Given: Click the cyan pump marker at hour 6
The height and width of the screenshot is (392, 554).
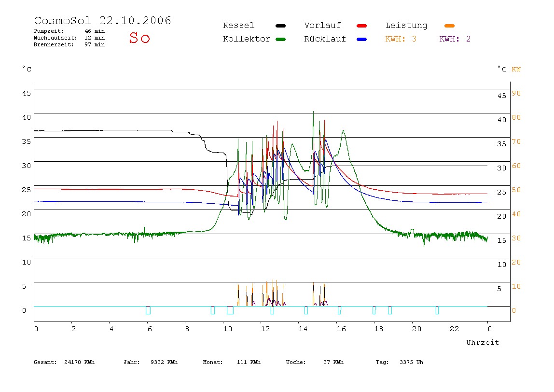Looking at the screenshot, I should click(x=148, y=310).
